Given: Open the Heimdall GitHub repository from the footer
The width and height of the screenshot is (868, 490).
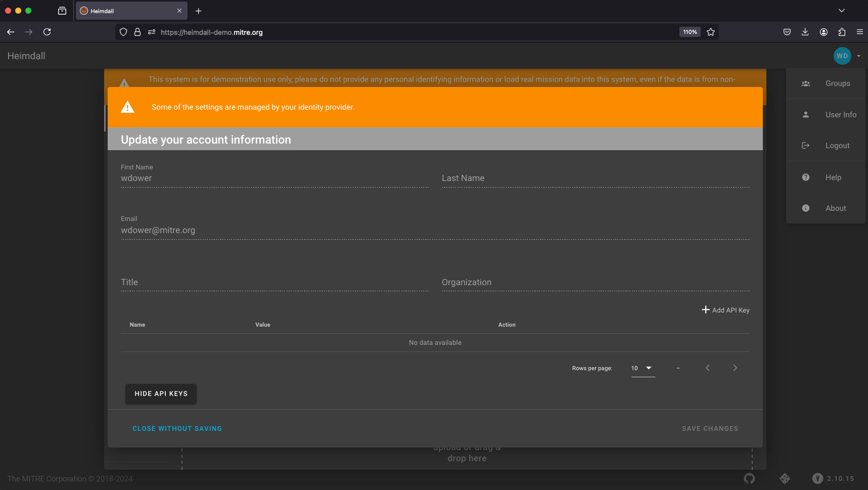Looking at the screenshot, I should [749, 478].
